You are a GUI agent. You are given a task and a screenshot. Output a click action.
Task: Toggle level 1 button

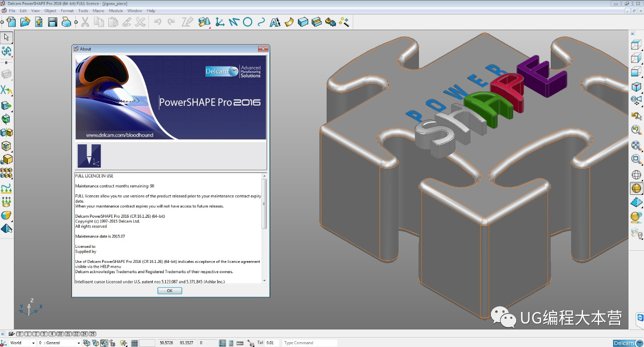click(x=28, y=334)
